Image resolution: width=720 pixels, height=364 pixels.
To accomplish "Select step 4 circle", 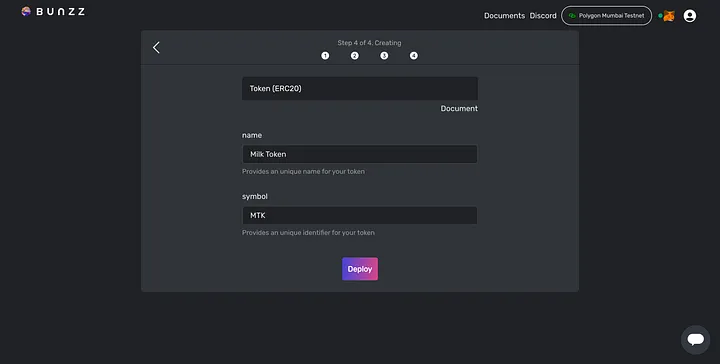I will 414,56.
